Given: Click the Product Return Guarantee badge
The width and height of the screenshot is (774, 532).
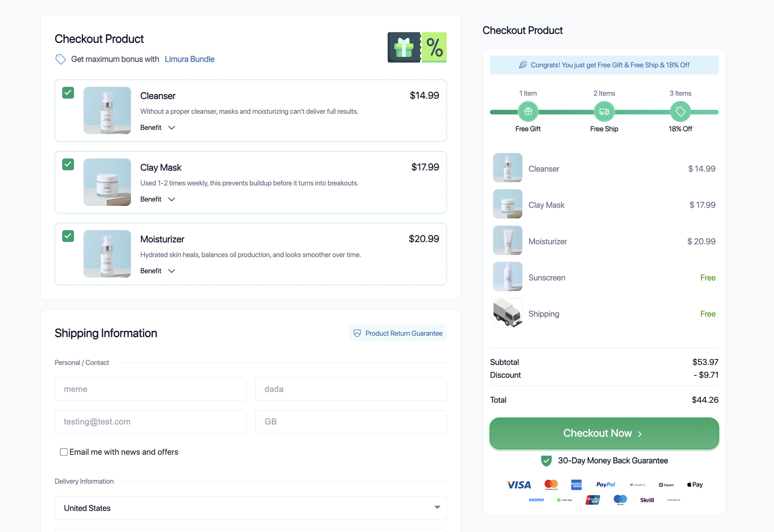Looking at the screenshot, I should 398,333.
